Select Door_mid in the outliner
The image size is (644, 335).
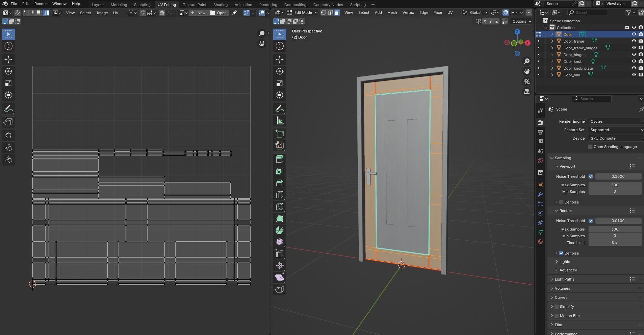tap(572, 75)
